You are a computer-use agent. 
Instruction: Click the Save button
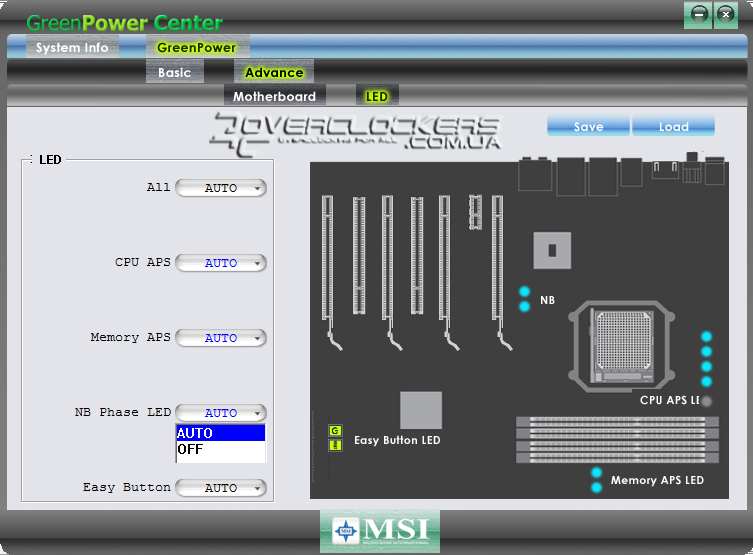[588, 126]
